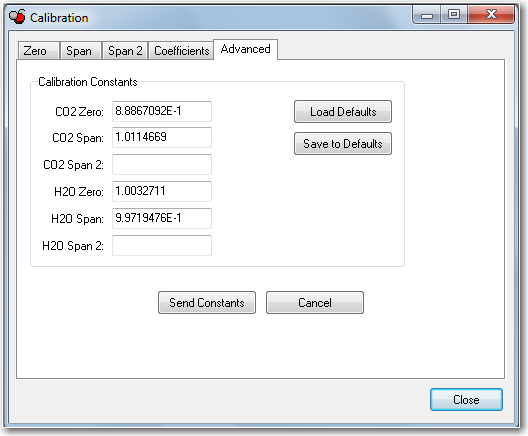Image resolution: width=528 pixels, height=436 pixels.
Task: Click the Calibration app icon in title bar
Action: tap(18, 17)
